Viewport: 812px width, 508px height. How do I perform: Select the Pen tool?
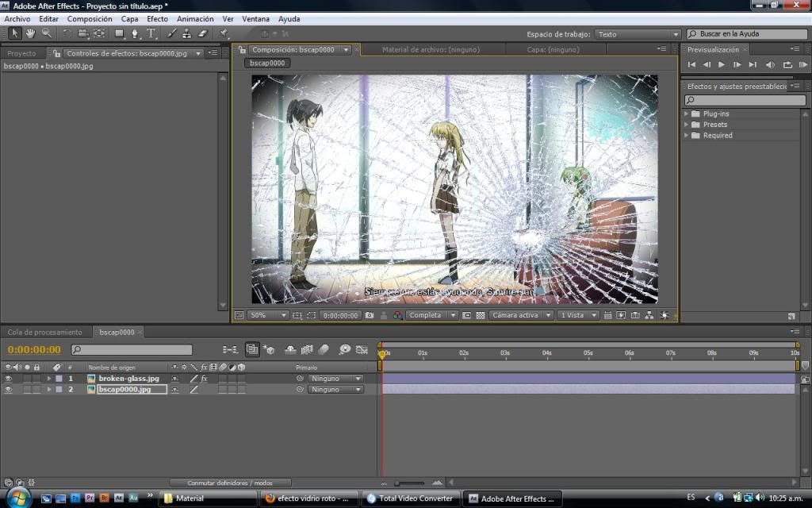tap(135, 33)
